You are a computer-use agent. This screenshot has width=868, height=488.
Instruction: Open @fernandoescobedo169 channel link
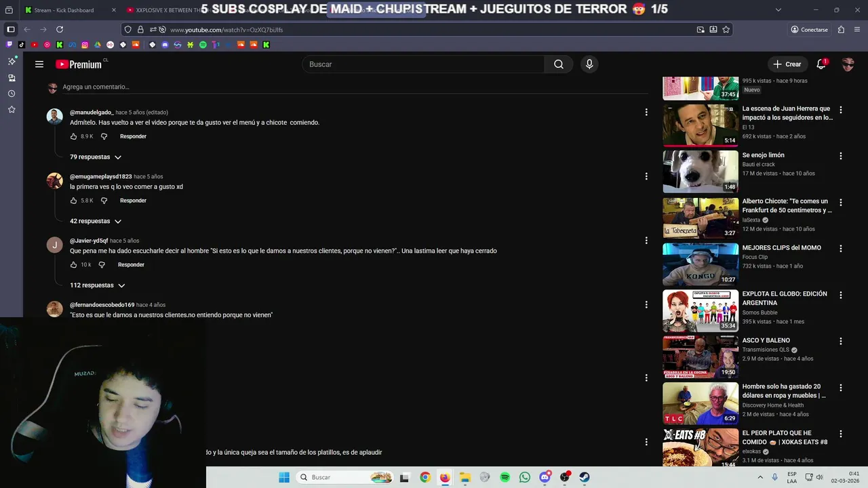(102, 305)
